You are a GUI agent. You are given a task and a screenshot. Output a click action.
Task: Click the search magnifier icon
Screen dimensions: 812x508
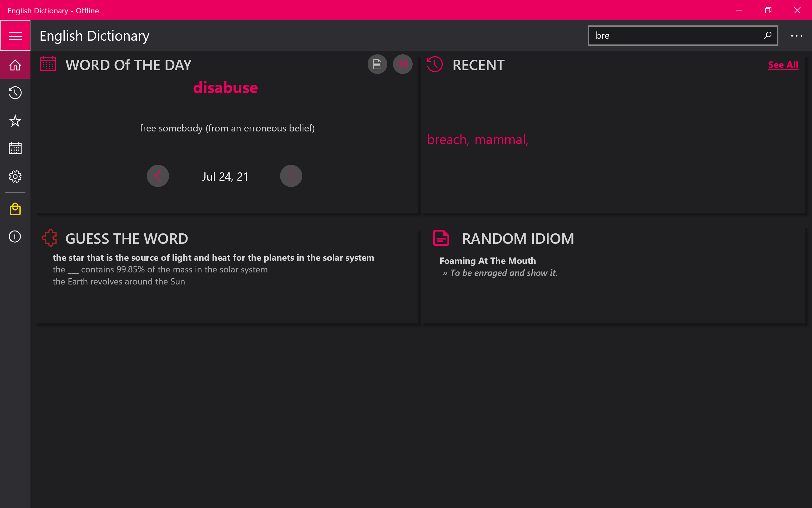tap(767, 35)
